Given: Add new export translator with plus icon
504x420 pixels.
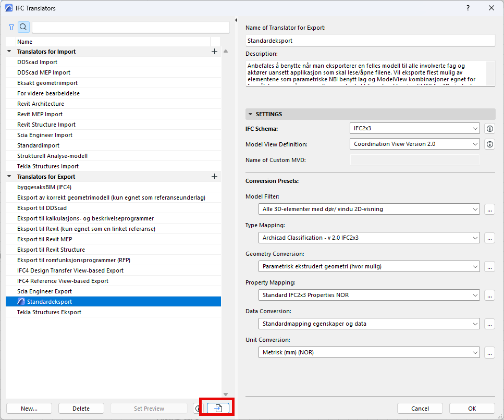Looking at the screenshot, I should (214, 177).
